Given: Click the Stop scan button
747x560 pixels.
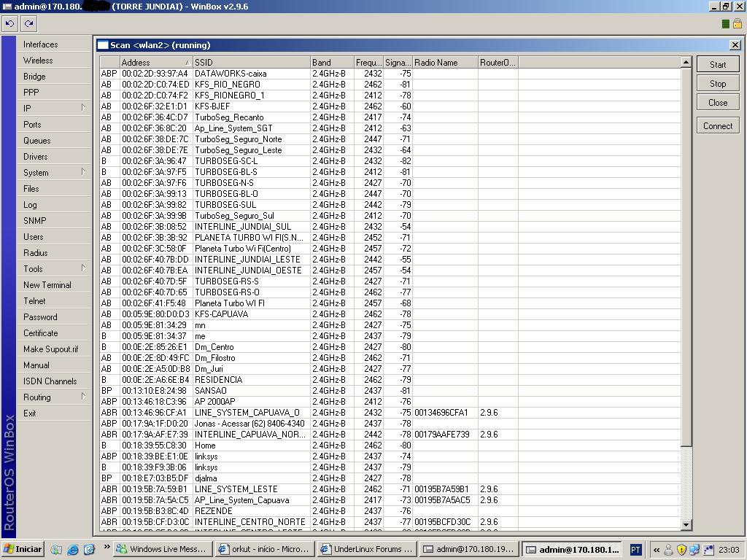Looking at the screenshot, I should tap(718, 83).
